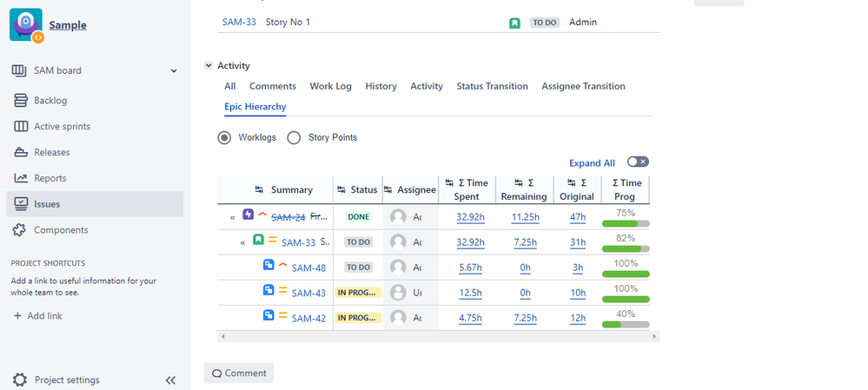Open the SAM-48 issue link
The image size is (868, 390).
tap(309, 268)
